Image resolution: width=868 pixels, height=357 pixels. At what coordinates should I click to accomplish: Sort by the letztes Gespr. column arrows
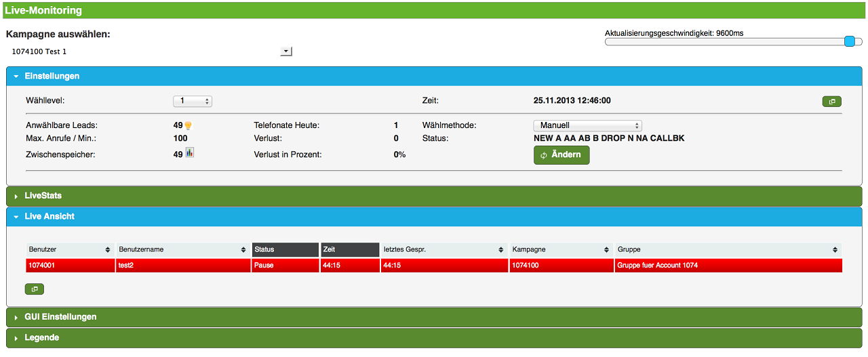501,250
